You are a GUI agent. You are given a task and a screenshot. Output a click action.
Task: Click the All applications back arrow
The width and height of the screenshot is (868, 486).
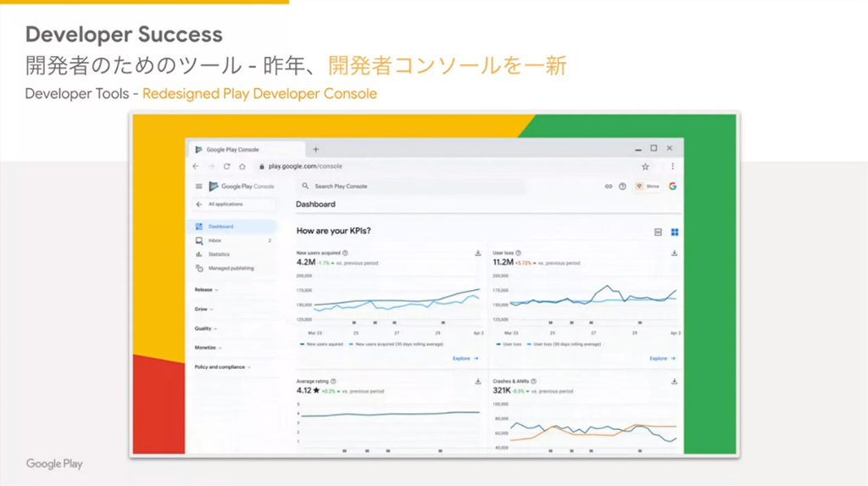click(x=198, y=204)
